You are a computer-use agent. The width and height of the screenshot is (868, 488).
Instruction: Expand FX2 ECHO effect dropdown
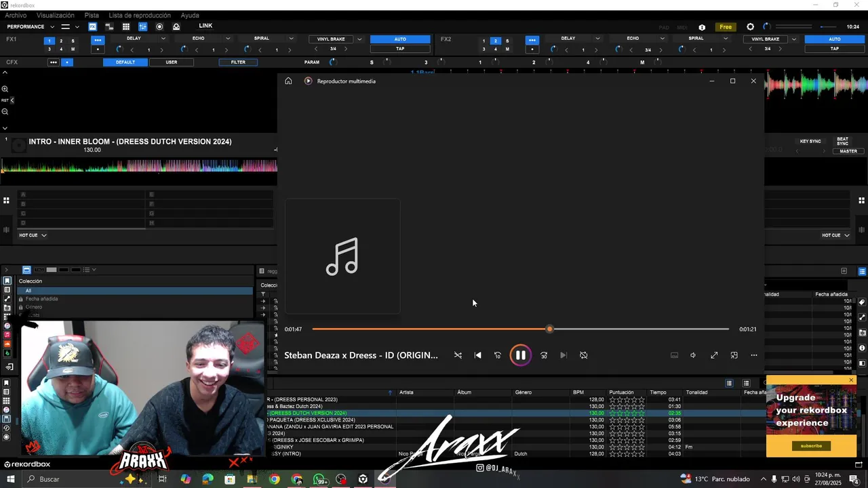tap(663, 39)
